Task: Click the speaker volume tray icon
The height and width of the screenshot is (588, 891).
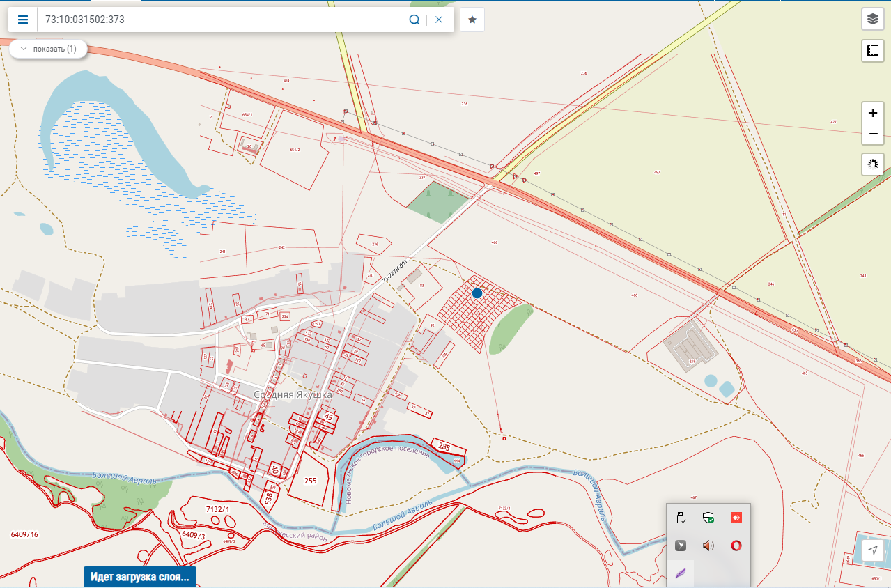Action: click(x=708, y=546)
